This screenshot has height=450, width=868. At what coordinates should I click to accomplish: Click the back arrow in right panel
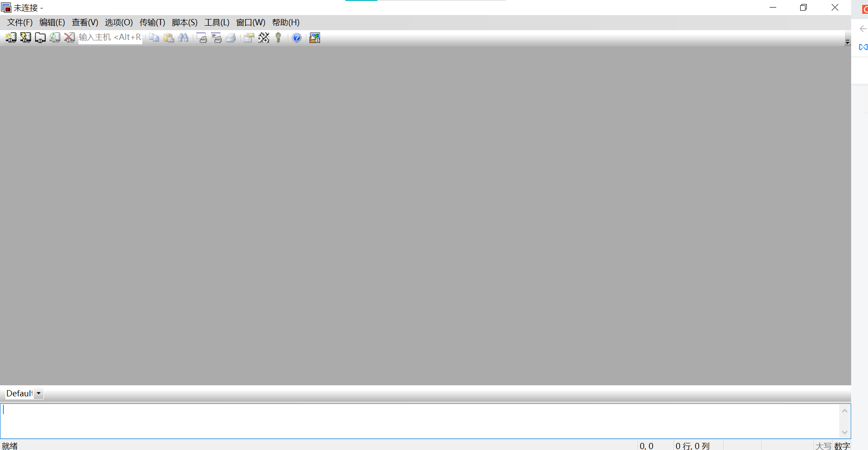pos(863,29)
